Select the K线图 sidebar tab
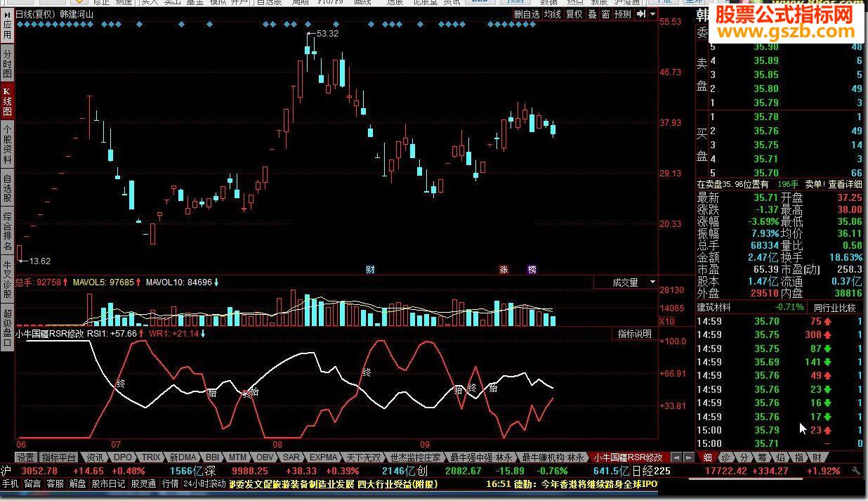This screenshot has width=868, height=501. (7, 102)
